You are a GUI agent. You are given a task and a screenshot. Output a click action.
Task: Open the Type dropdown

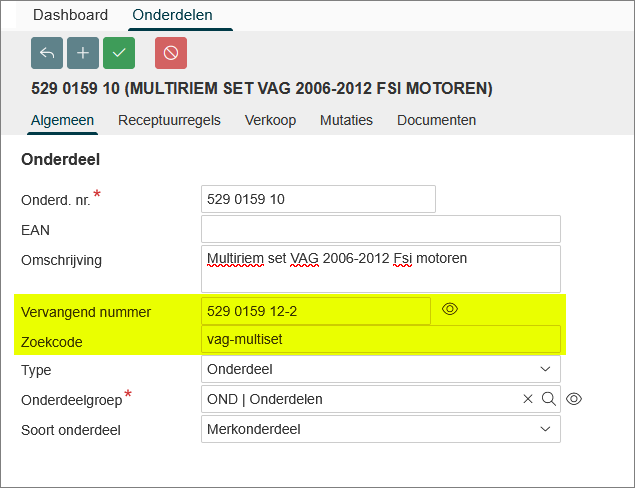pos(380,369)
